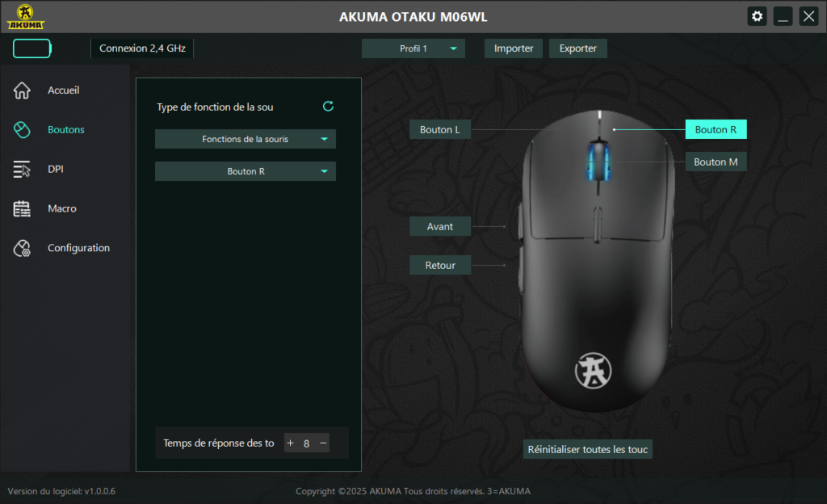Select the Avant side button label
This screenshot has width=827, height=504.
[x=440, y=227]
